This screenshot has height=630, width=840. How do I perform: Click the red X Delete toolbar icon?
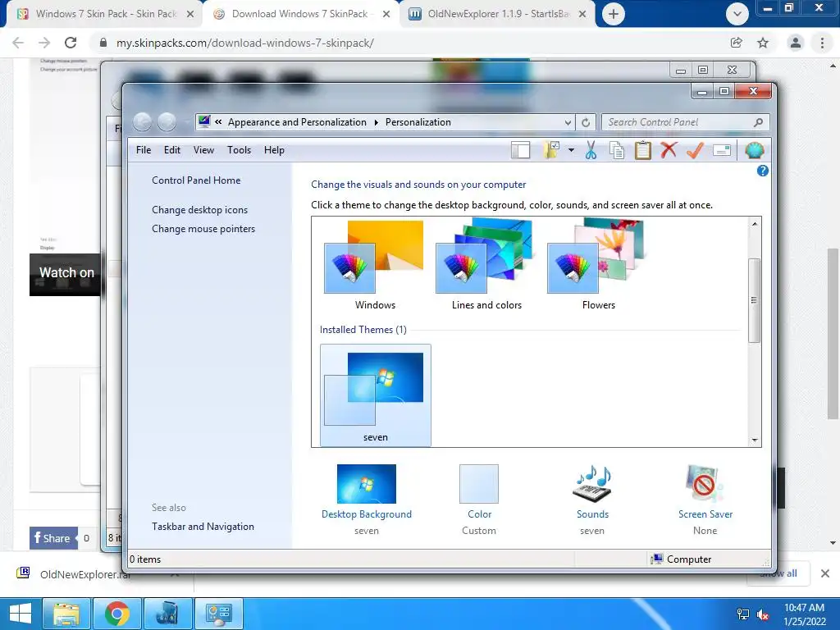(669, 150)
